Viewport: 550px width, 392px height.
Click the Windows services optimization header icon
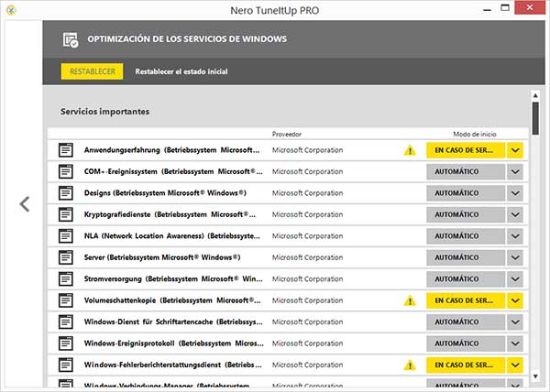tap(71, 39)
